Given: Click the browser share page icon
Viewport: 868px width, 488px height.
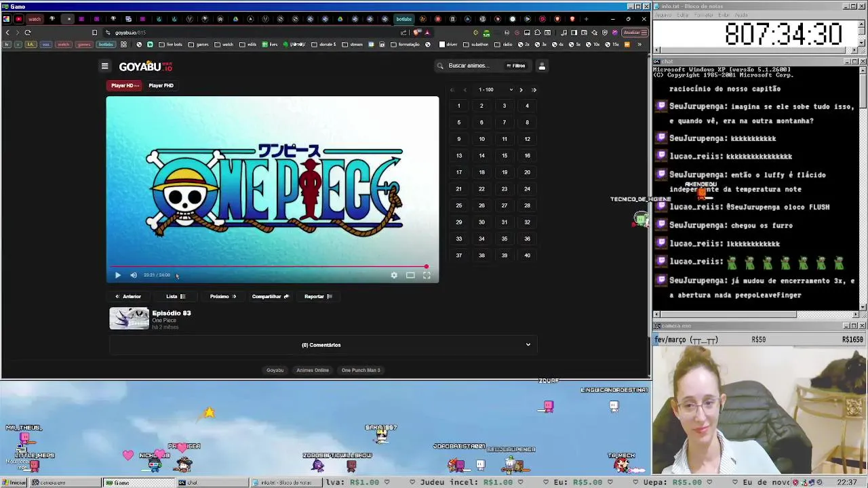Looking at the screenshot, I should (404, 33).
